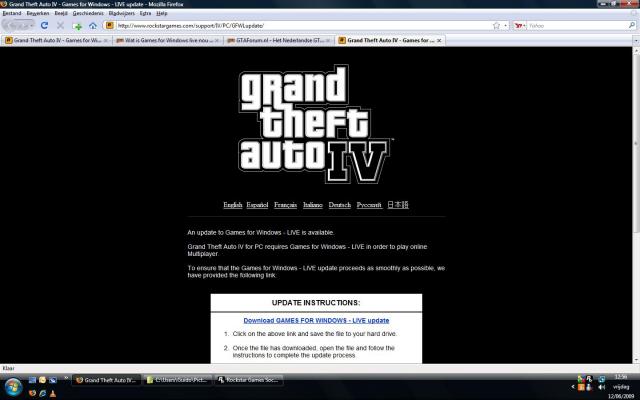Launch Firefox from quick launch
Image resolution: width=640 pixels, height=400 pixels.
[x=32, y=393]
